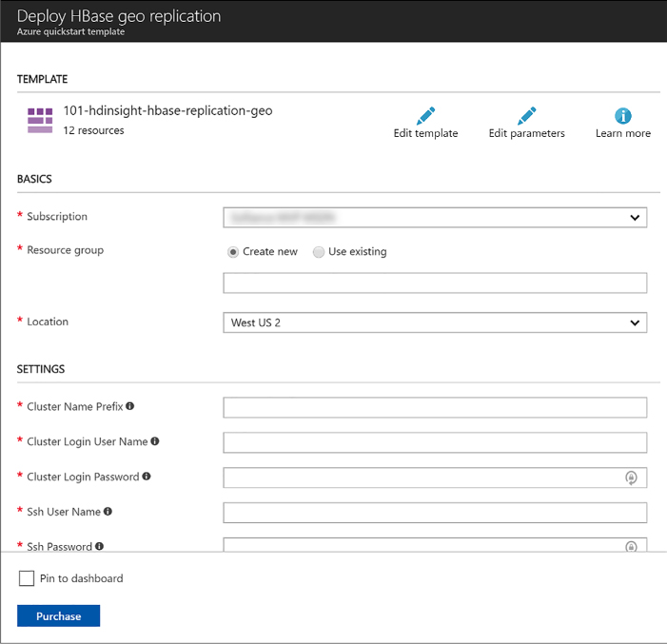Click the Edit parameters pencil icon
Screen dimensions: 667x644
click(526, 116)
